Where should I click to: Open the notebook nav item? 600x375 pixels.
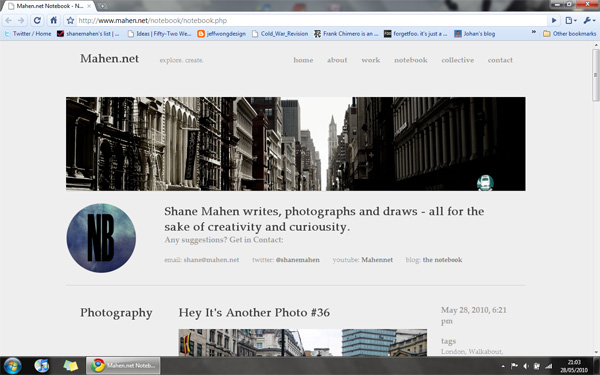click(x=411, y=60)
